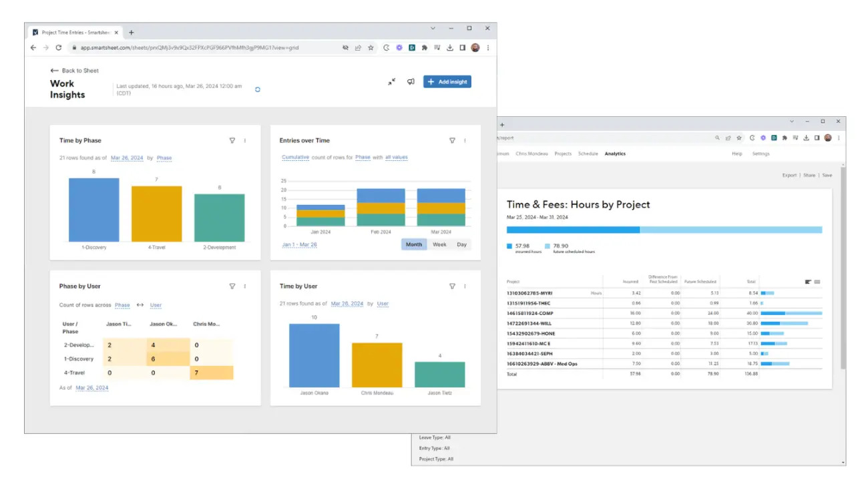This screenshot has height=488, width=868.
Task: Click the Add insight button
Action: pos(447,81)
